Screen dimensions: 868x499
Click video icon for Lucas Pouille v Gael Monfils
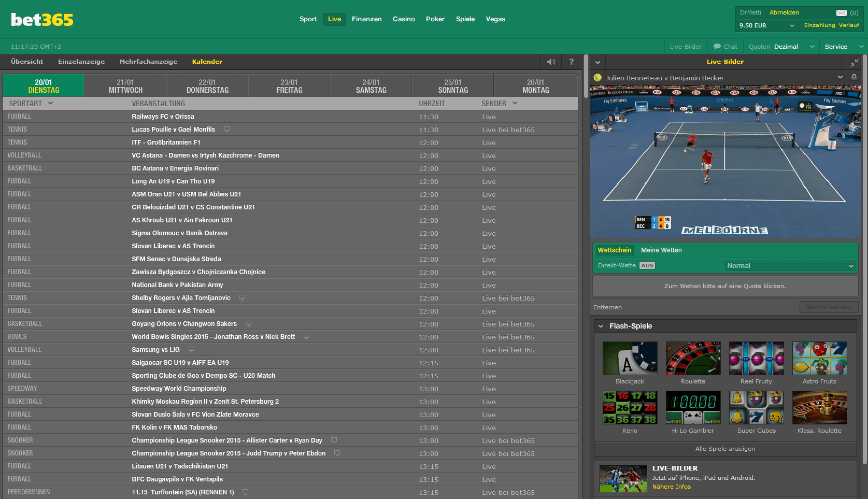pyautogui.click(x=226, y=130)
